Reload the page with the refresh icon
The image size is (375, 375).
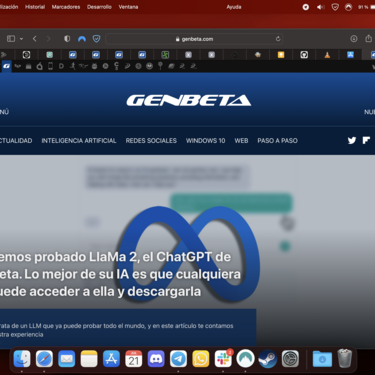pyautogui.click(x=278, y=39)
